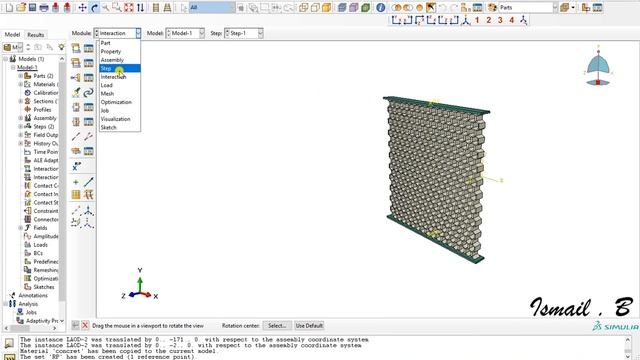
Task: Click the Create Interaction Property icon
Action: (x=76, y=63)
